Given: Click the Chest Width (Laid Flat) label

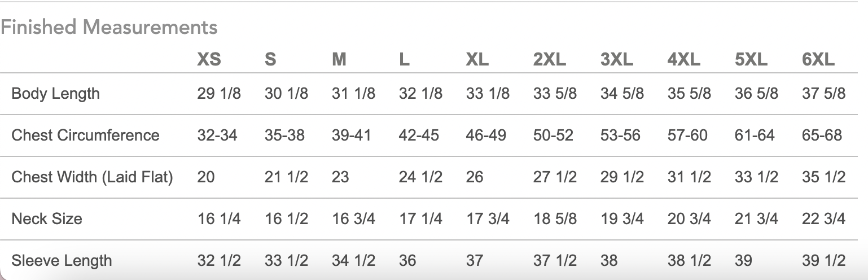Looking at the screenshot, I should (92, 177).
